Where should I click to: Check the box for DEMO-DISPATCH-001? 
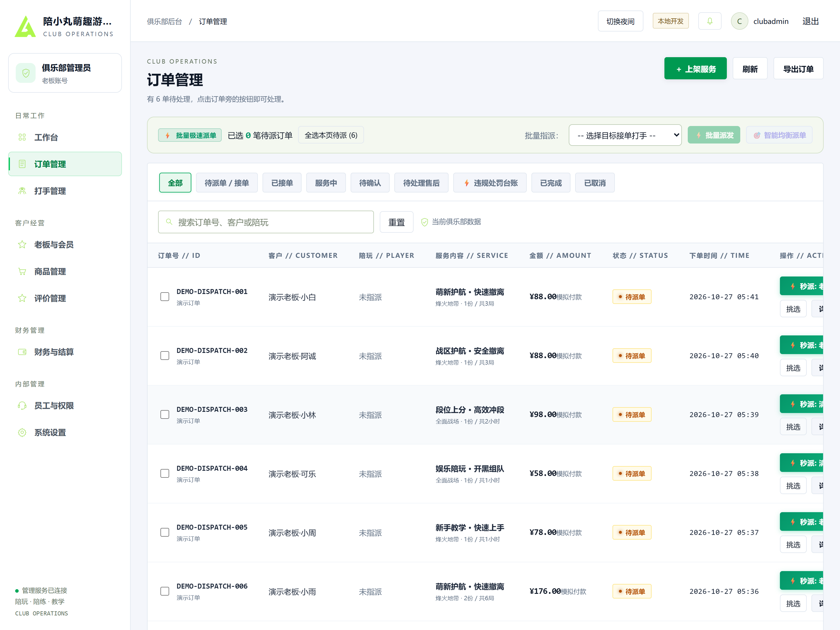[164, 297]
